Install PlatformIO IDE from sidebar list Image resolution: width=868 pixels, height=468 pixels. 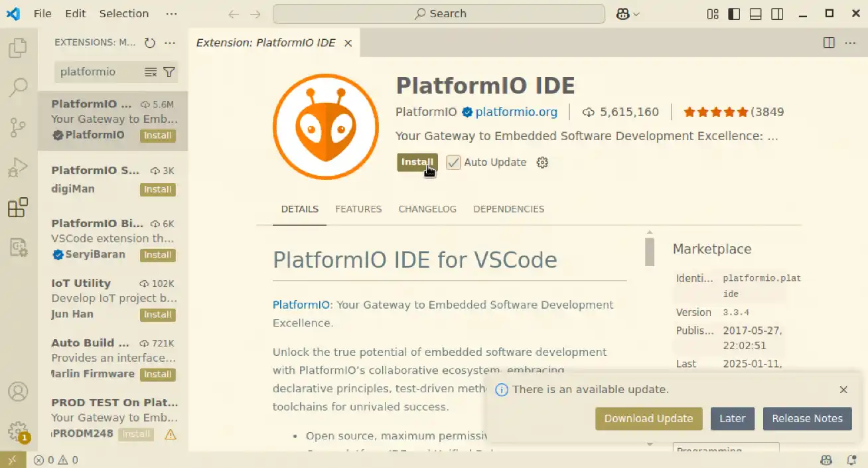pyautogui.click(x=158, y=135)
